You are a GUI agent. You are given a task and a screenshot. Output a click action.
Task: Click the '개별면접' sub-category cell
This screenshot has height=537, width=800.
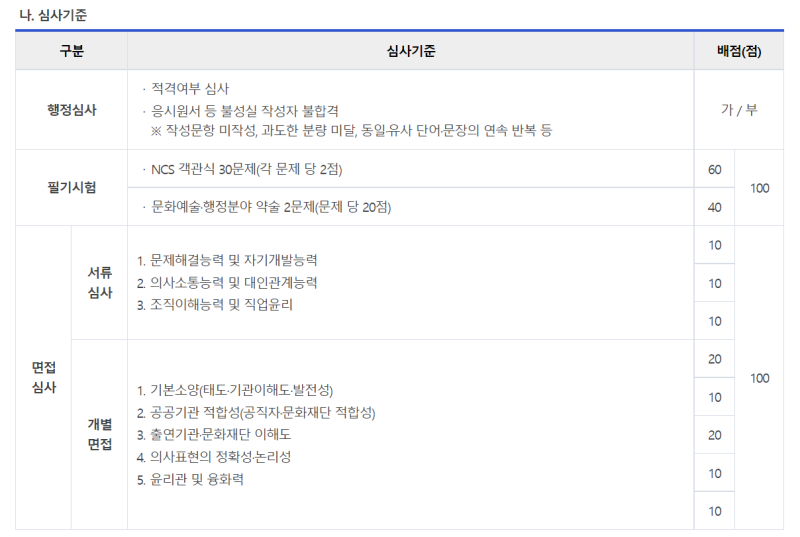pos(99,434)
